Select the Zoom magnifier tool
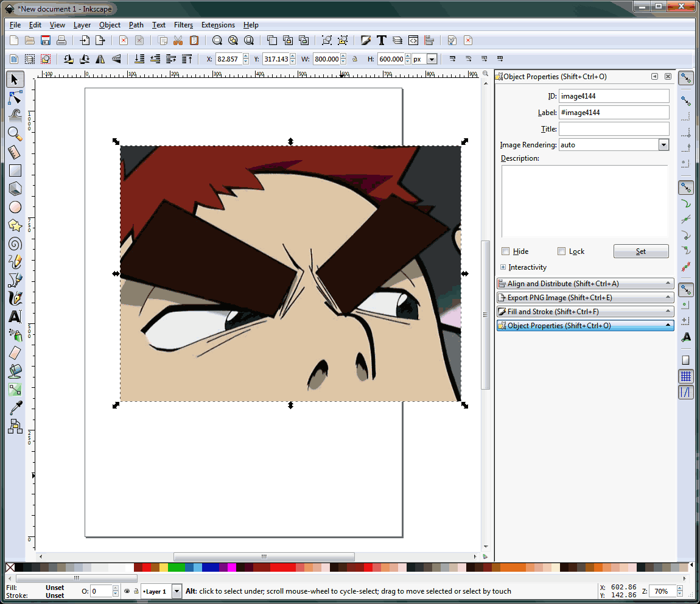This screenshot has width=700, height=604. click(15, 134)
